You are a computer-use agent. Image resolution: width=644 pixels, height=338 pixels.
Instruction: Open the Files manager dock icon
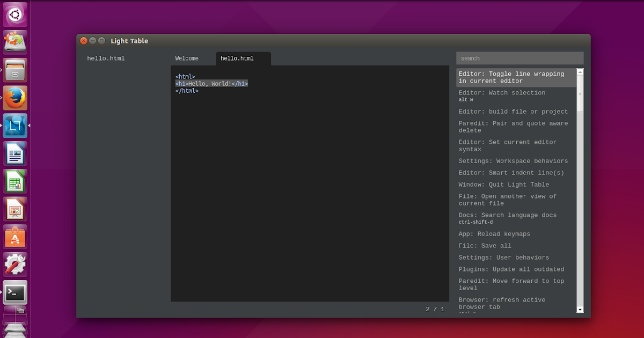point(14,70)
